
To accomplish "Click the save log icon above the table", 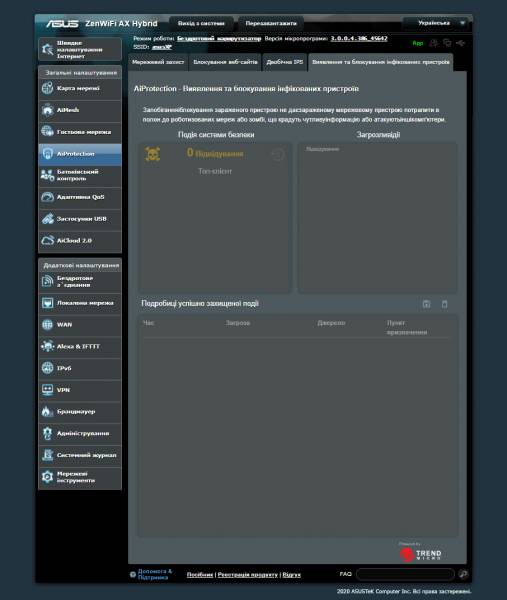I will (426, 304).
